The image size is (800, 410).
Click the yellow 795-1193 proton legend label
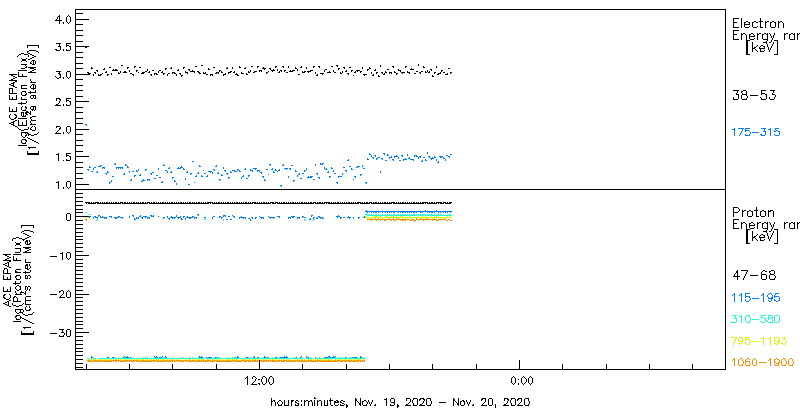click(759, 341)
